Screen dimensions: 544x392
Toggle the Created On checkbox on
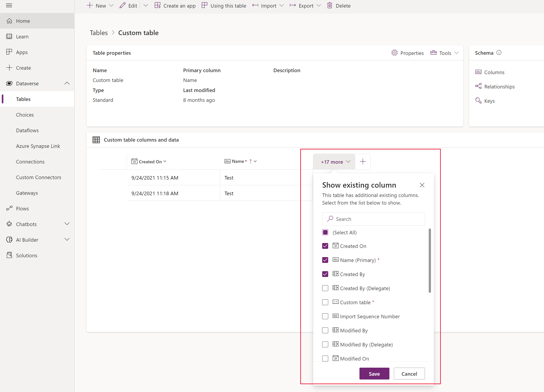click(325, 246)
